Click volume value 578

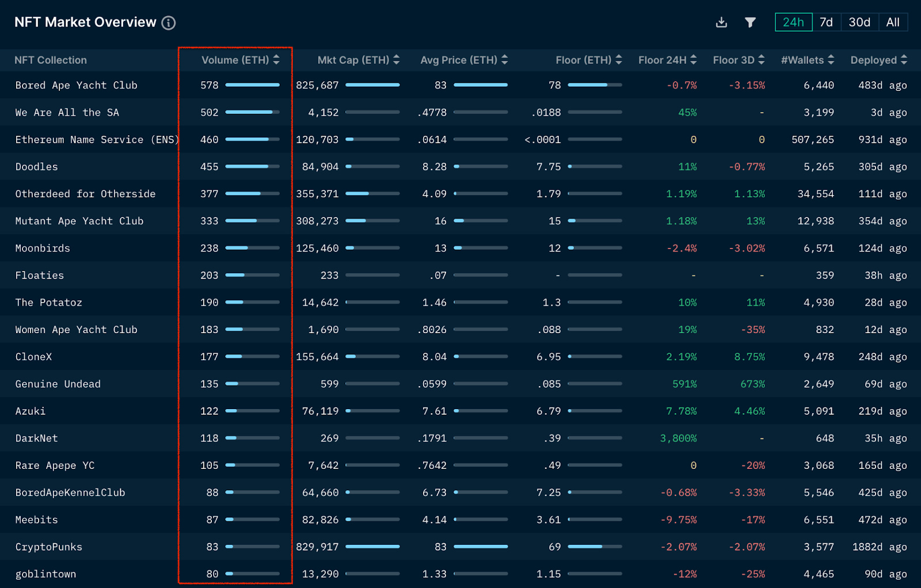[x=210, y=85]
